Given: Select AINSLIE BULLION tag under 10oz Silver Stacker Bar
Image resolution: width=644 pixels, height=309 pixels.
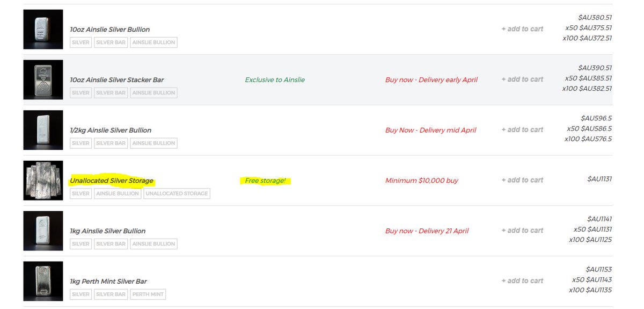Looking at the screenshot, I should coord(153,93).
